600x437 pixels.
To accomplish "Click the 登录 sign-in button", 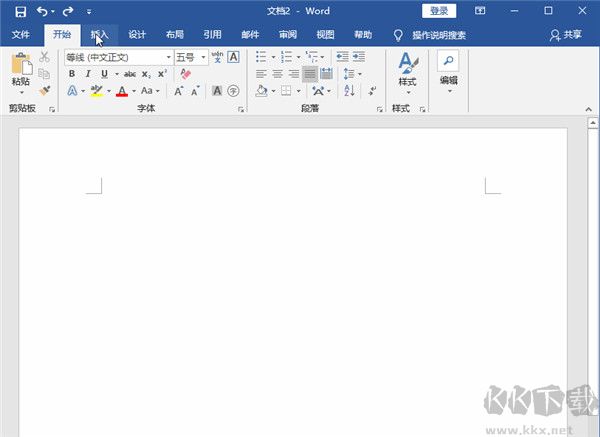I will click(x=438, y=11).
